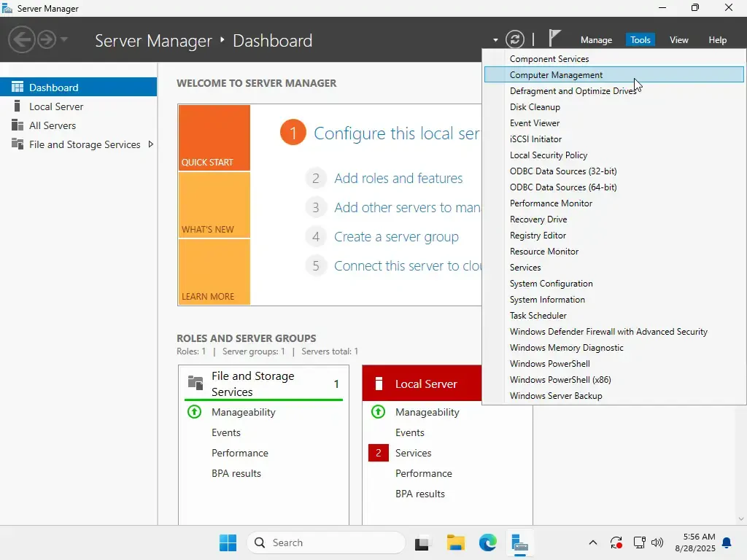Click the taskbar Search box
Image resolution: width=747 pixels, height=560 pixels.
pyautogui.click(x=326, y=542)
